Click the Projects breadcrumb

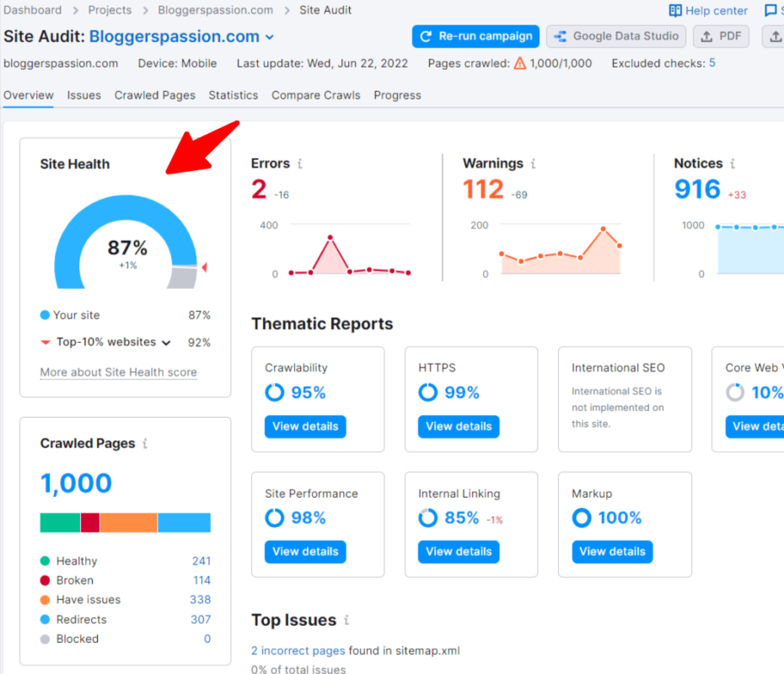110,10
